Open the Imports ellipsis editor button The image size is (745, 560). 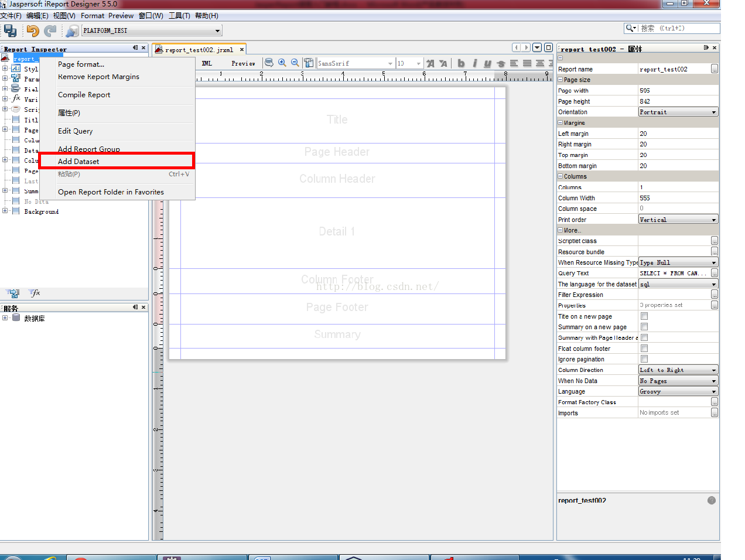715,413
